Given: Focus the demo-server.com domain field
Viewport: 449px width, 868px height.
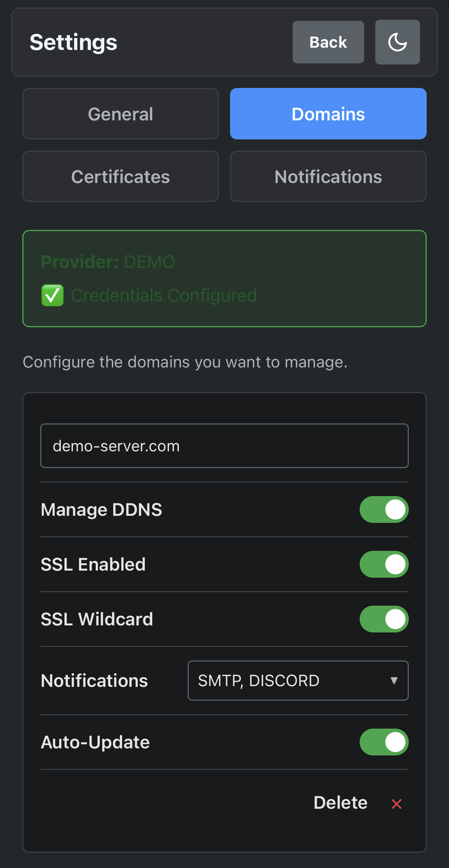Looking at the screenshot, I should point(225,446).
